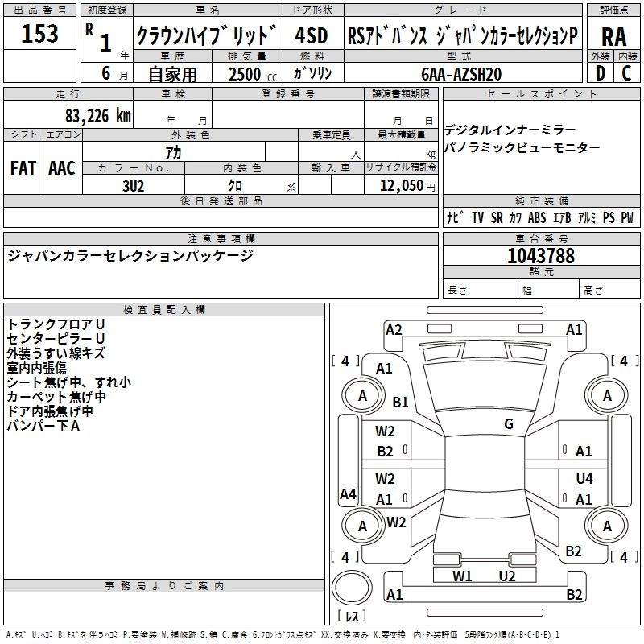Click the exterior grade D cell

pyautogui.click(x=600, y=72)
